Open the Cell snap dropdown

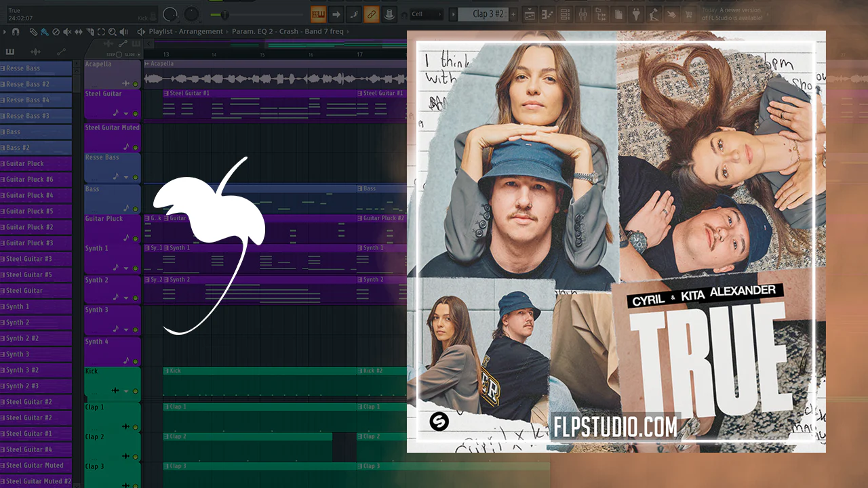(x=428, y=14)
